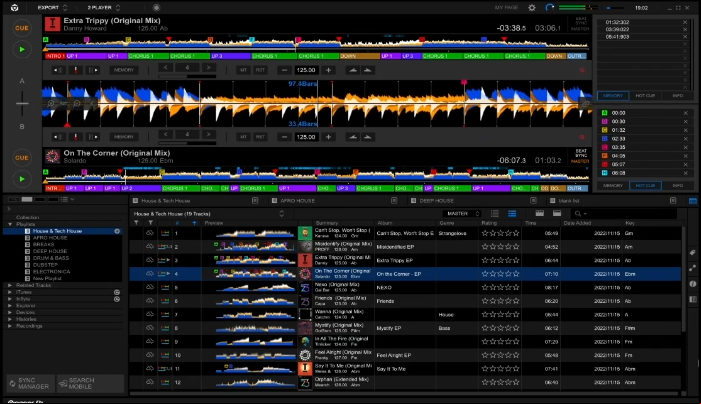
Task: Set the cue marker icon on deck A
Action: (76, 70)
